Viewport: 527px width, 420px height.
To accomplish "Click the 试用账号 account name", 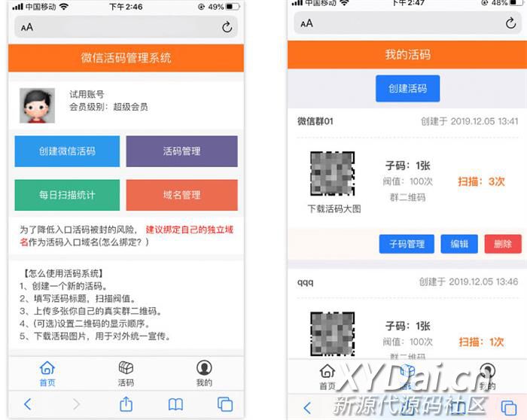I will coord(87,94).
